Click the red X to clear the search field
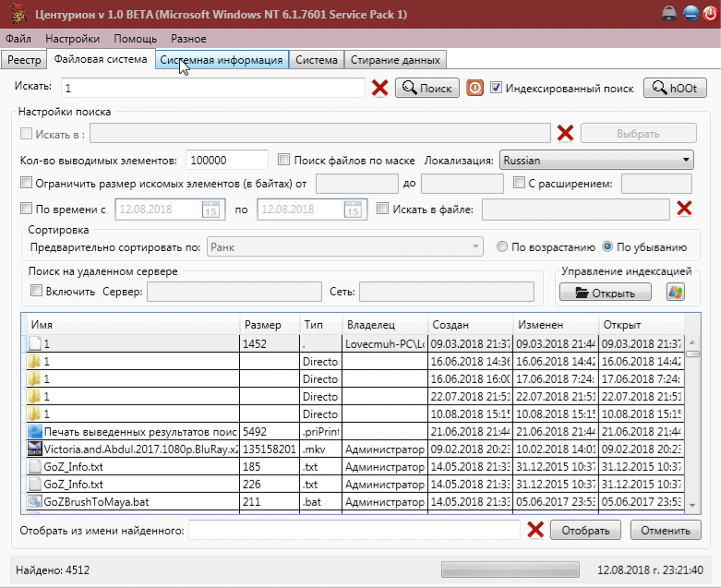Viewport: 721px width, 588px height. pos(379,88)
